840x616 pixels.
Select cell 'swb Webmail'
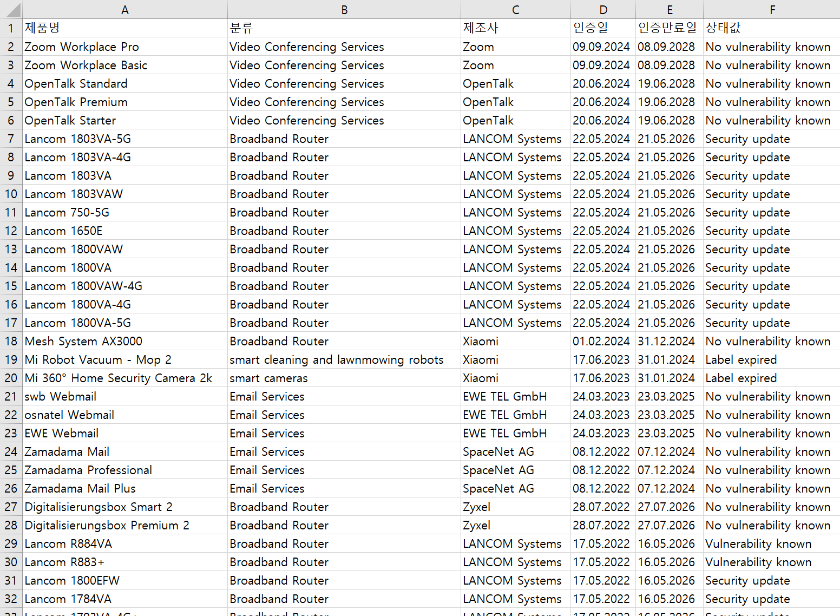(125, 396)
